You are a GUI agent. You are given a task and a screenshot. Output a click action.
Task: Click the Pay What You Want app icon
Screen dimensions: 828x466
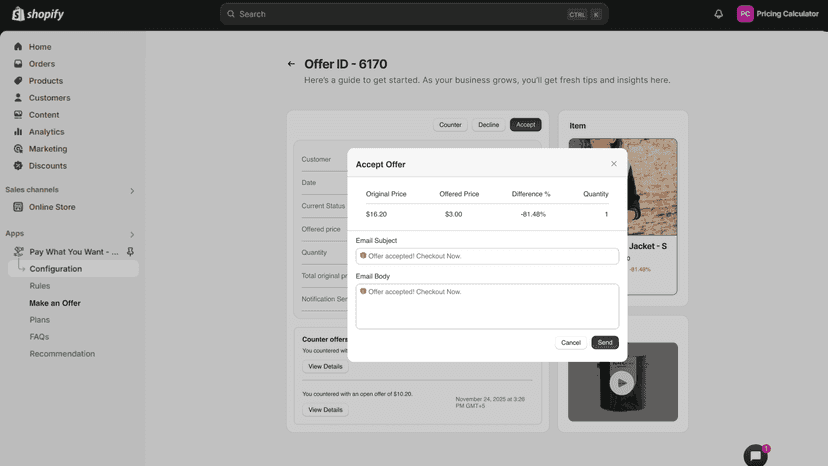point(18,251)
